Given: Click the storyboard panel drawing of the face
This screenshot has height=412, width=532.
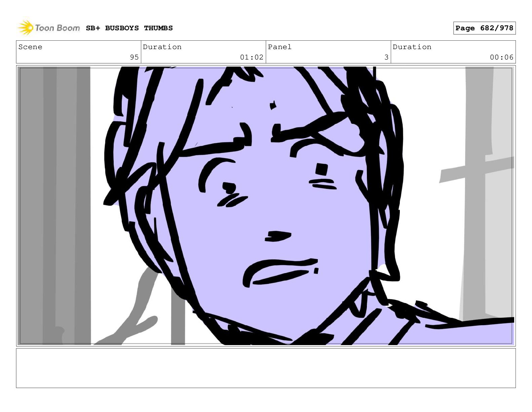Looking at the screenshot, I should (266, 206).
